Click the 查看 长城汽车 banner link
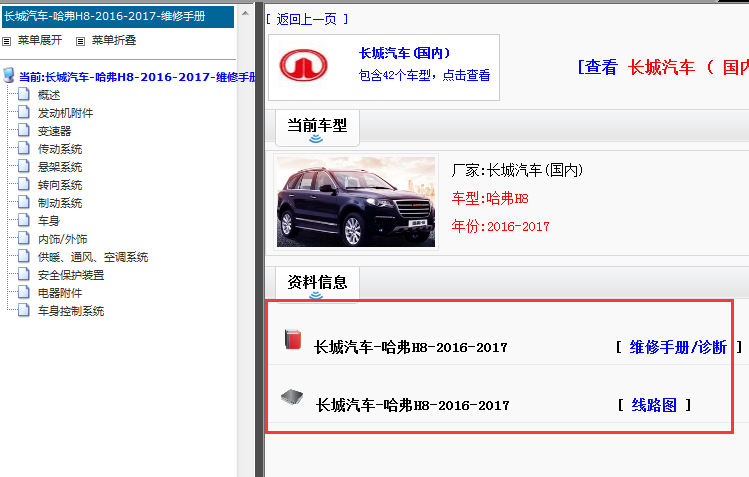 click(663, 67)
